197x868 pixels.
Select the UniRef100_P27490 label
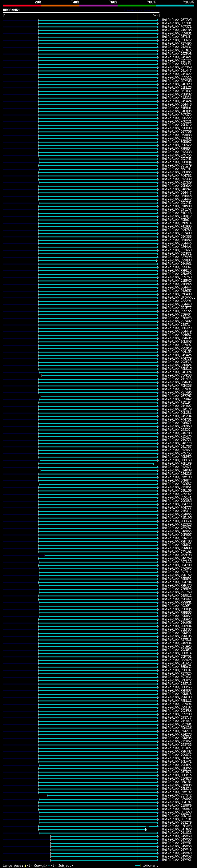177,43
